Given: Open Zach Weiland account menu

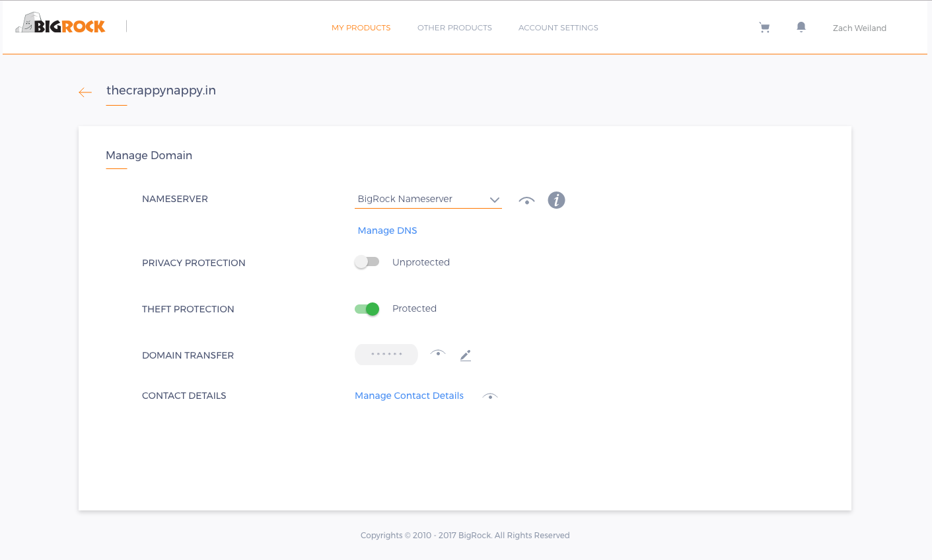Looking at the screenshot, I should pos(859,28).
